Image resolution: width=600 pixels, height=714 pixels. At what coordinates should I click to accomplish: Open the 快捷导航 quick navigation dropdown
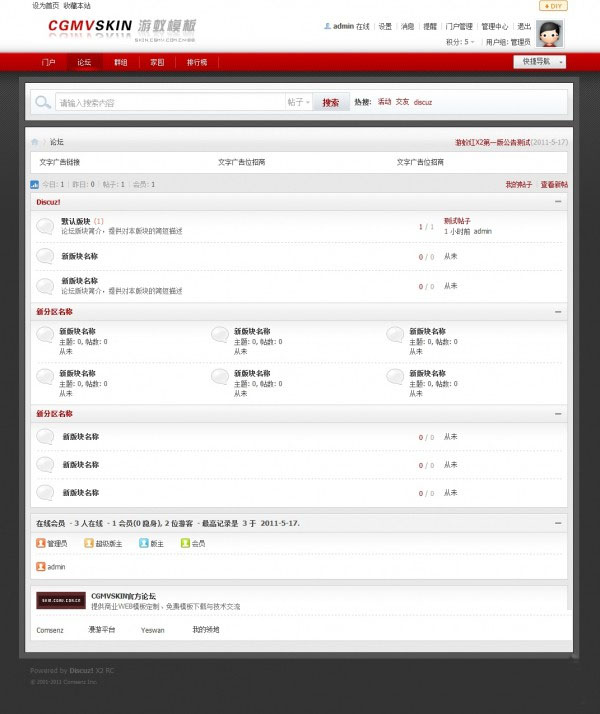[x=539, y=61]
